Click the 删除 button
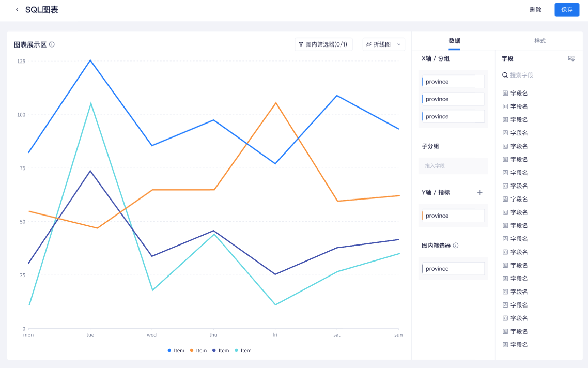 [535, 9]
